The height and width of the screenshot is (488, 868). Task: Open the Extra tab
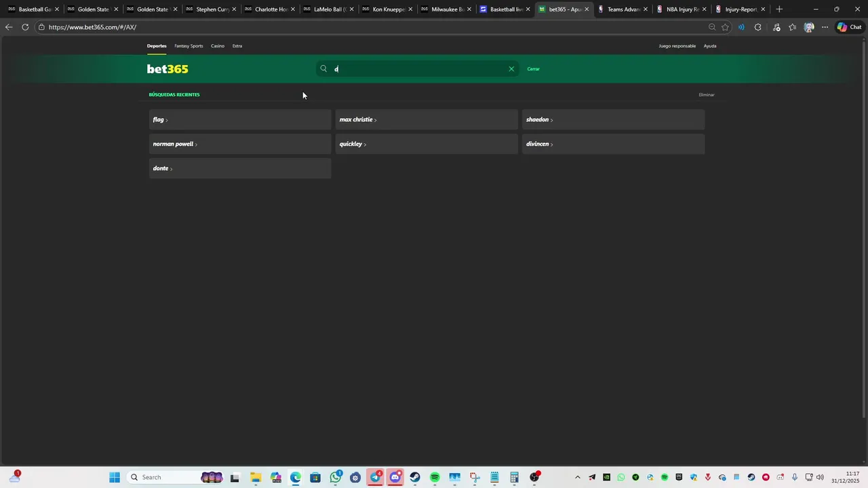point(237,46)
